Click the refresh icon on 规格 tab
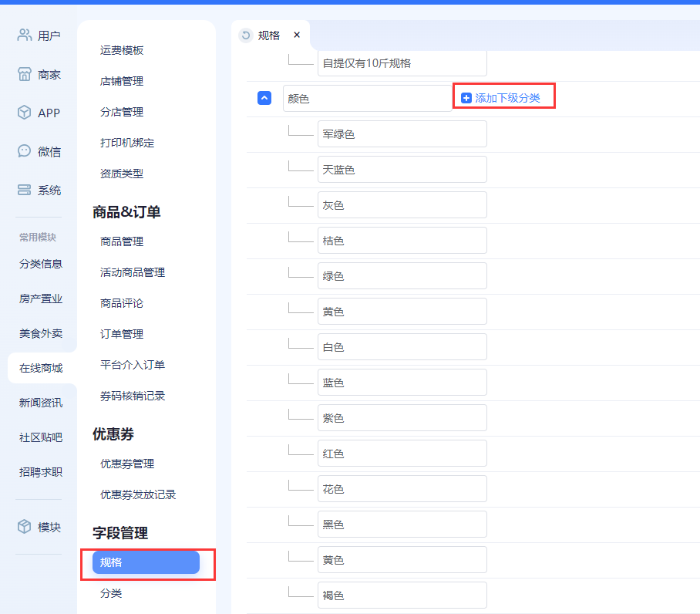The width and height of the screenshot is (700, 614). point(245,35)
